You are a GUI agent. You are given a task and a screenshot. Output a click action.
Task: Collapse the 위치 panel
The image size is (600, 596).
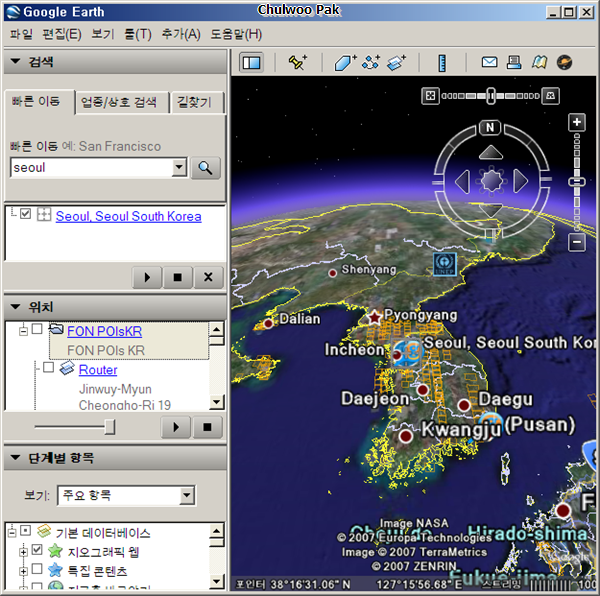coord(16,306)
